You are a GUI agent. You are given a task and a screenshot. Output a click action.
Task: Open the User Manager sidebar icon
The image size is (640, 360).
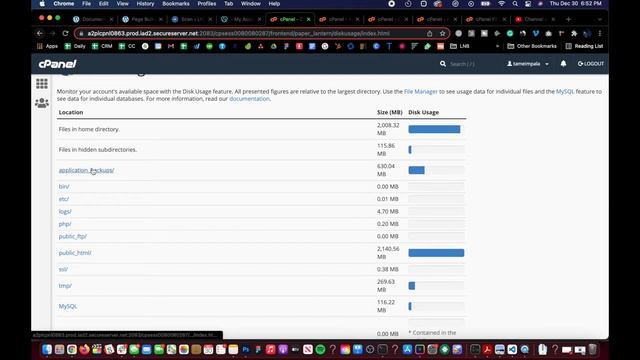pyautogui.click(x=42, y=103)
